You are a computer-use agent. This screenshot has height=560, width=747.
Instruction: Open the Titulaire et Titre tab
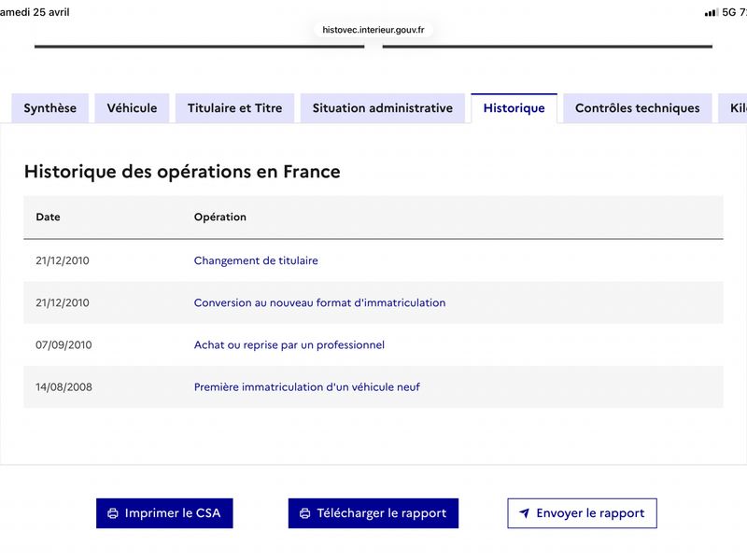click(235, 108)
